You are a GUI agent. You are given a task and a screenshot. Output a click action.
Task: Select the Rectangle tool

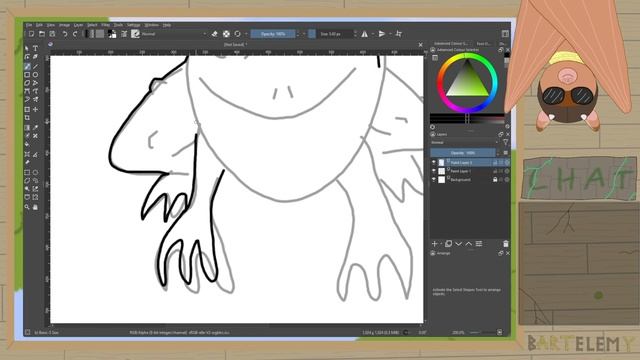click(27, 75)
